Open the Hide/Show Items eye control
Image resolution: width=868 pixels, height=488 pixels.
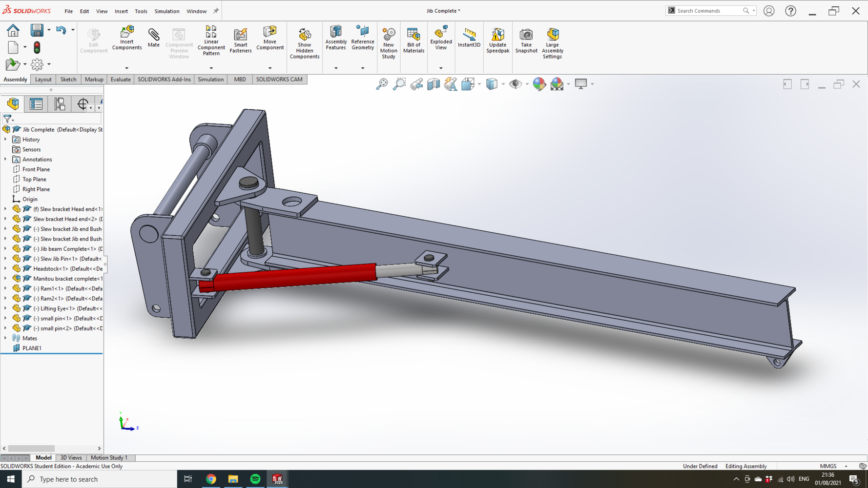(515, 84)
